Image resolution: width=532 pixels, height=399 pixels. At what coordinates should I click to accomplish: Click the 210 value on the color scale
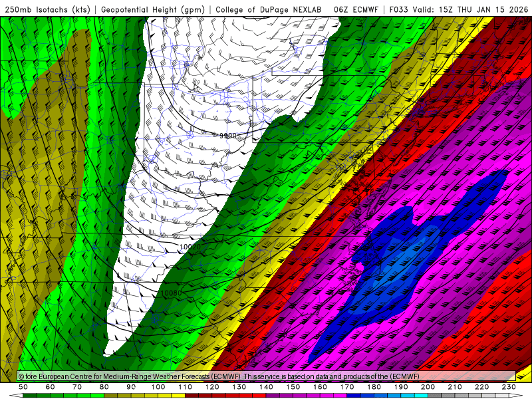[x=455, y=387]
